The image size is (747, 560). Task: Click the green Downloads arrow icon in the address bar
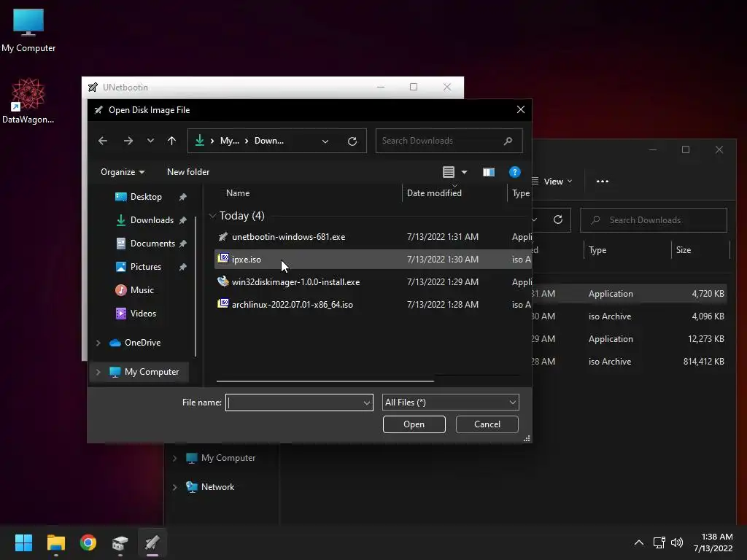200,141
